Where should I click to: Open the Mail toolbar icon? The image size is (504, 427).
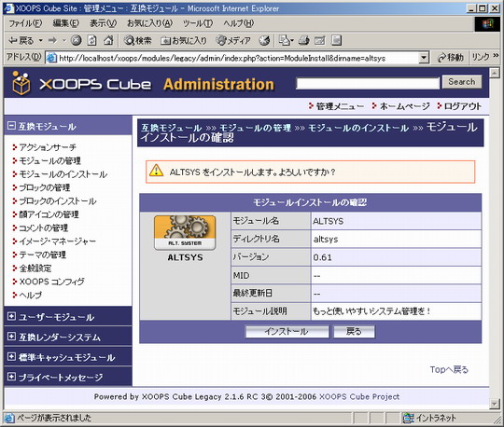tap(286, 40)
